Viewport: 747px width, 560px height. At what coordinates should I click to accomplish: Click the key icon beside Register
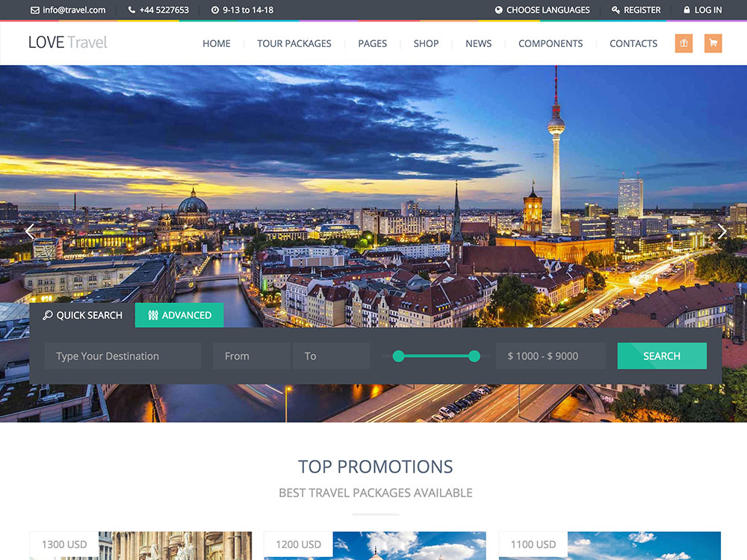pyautogui.click(x=616, y=10)
